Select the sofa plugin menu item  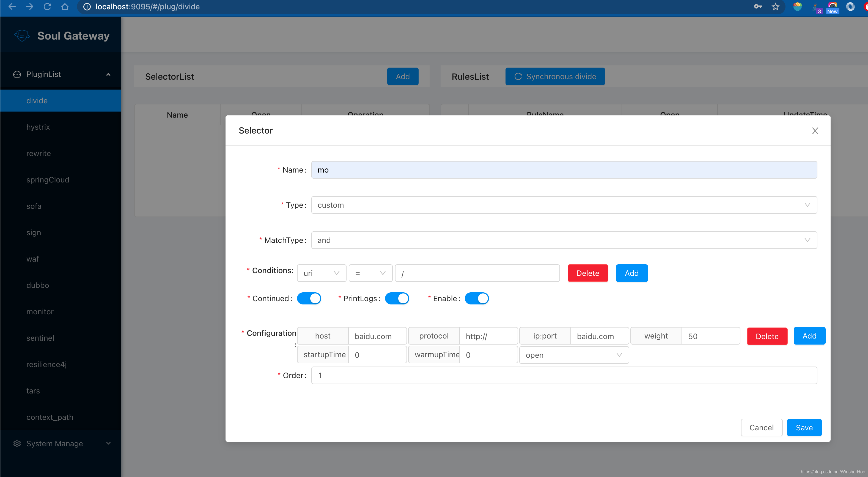[61, 206]
